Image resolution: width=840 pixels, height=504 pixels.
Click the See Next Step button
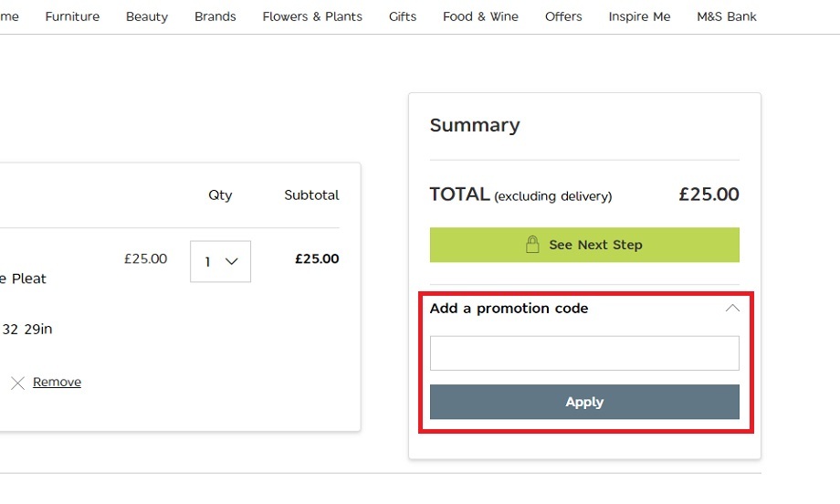(584, 245)
